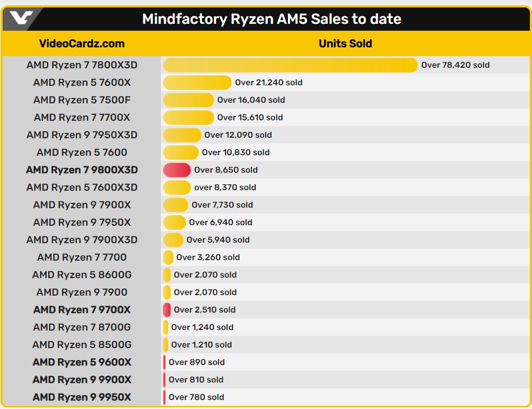This screenshot has width=532, height=409.
Task: Click the 'AMD Ryzen 5 7600X' row label
Action: [82, 83]
